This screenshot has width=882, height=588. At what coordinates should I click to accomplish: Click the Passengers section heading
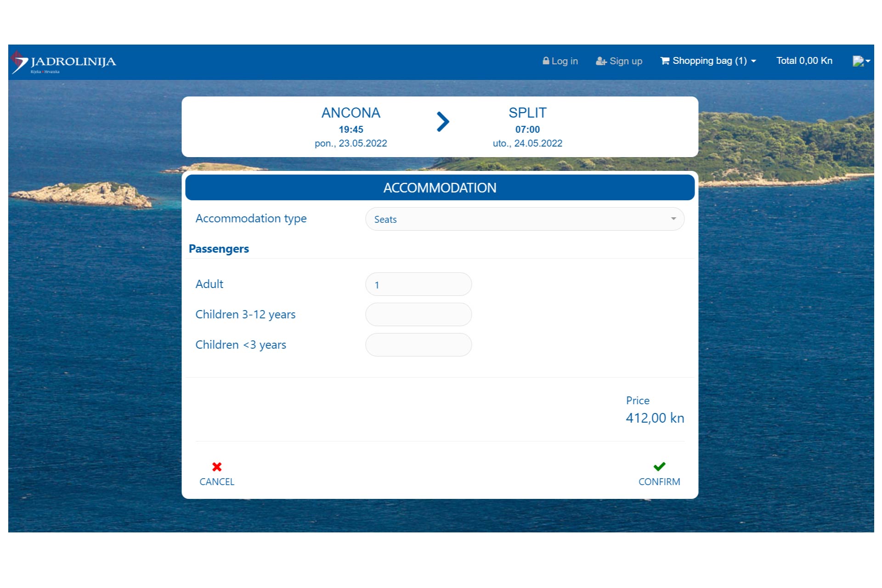(219, 249)
